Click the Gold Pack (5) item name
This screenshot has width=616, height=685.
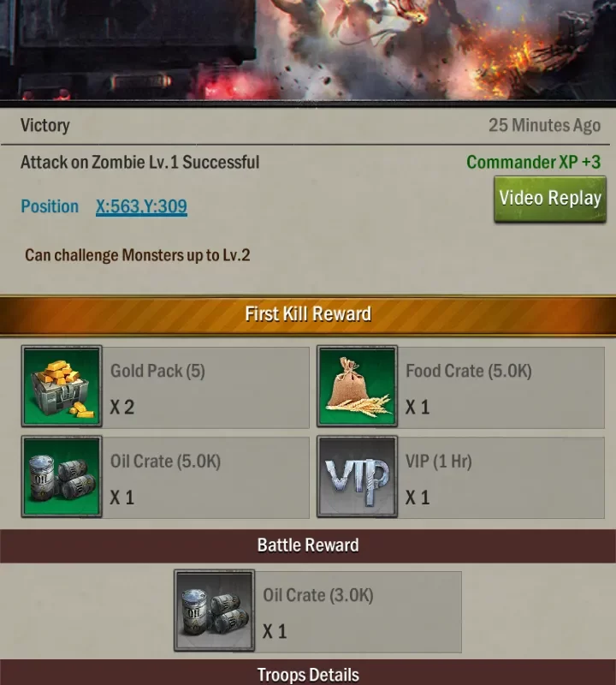157,371
